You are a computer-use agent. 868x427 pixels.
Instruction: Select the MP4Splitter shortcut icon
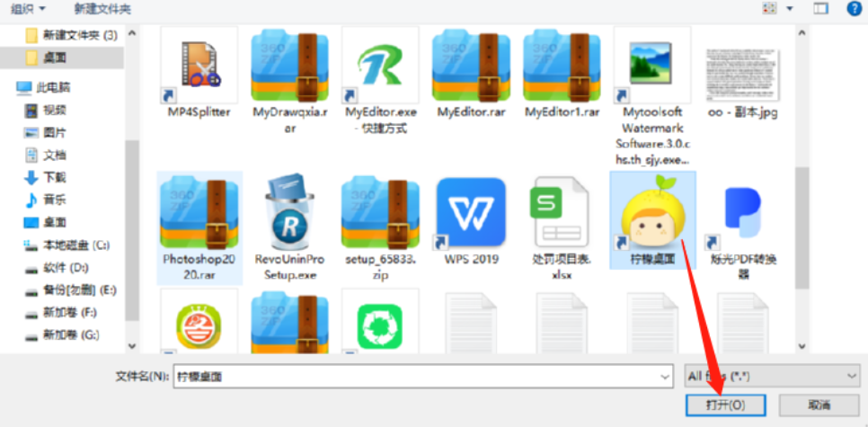[199, 66]
